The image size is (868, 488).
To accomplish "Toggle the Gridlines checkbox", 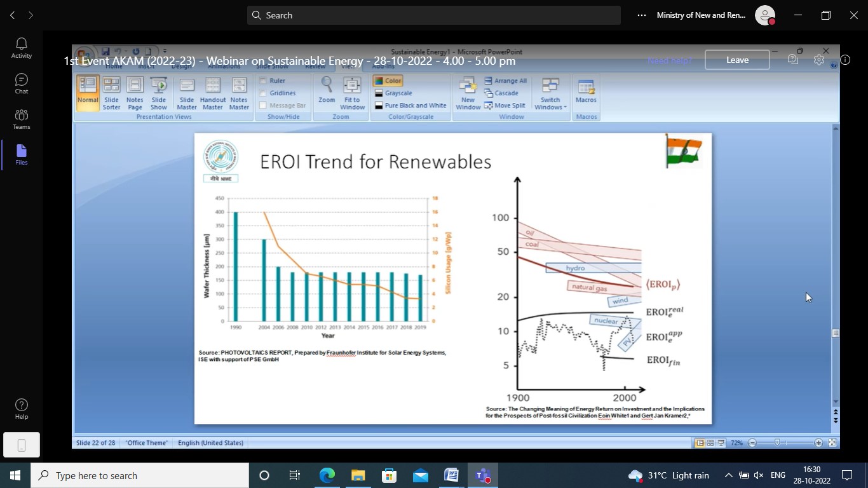I will click(x=263, y=93).
